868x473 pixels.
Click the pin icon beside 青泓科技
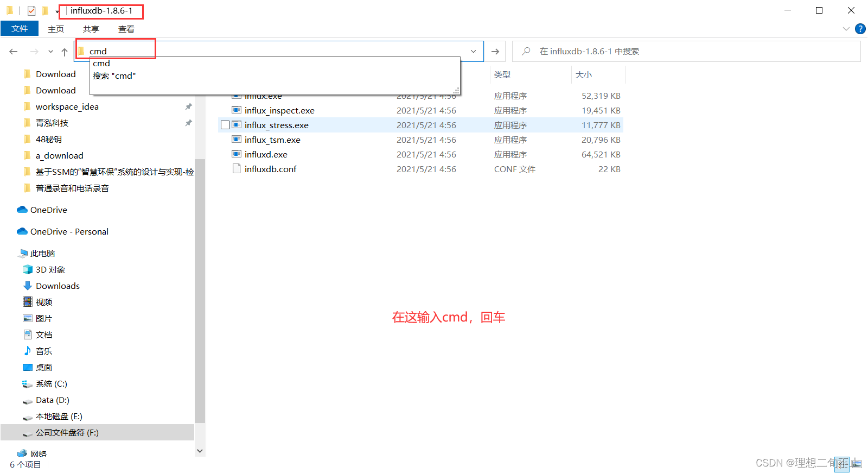[x=188, y=123]
